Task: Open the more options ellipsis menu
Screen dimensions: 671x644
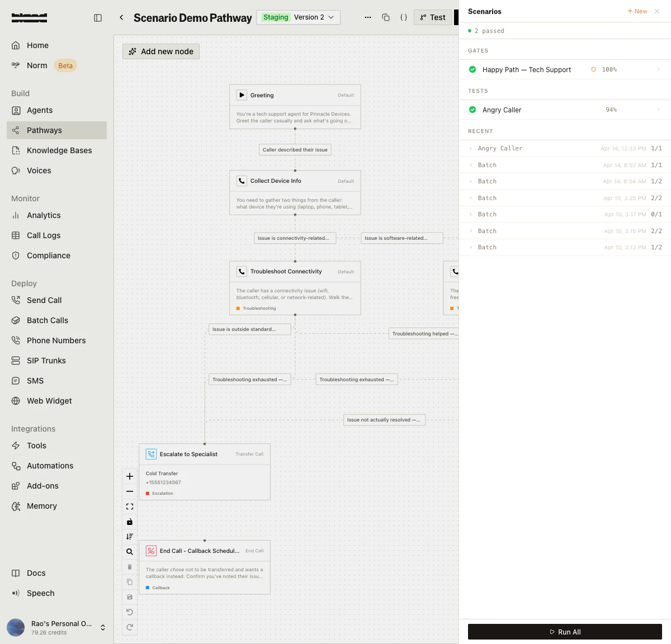Action: (x=368, y=17)
